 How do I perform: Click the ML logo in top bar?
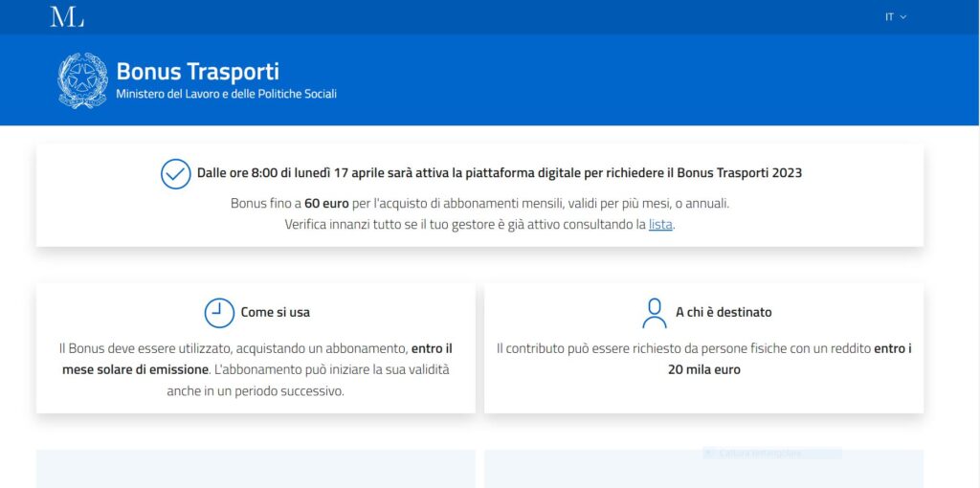click(67, 17)
